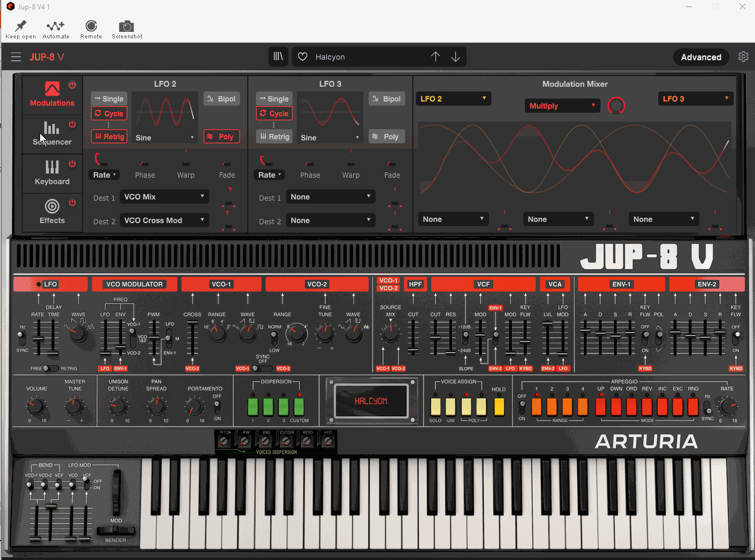Click the Screenshot camera icon in the toolbar
755x560 pixels.
pyautogui.click(x=126, y=27)
